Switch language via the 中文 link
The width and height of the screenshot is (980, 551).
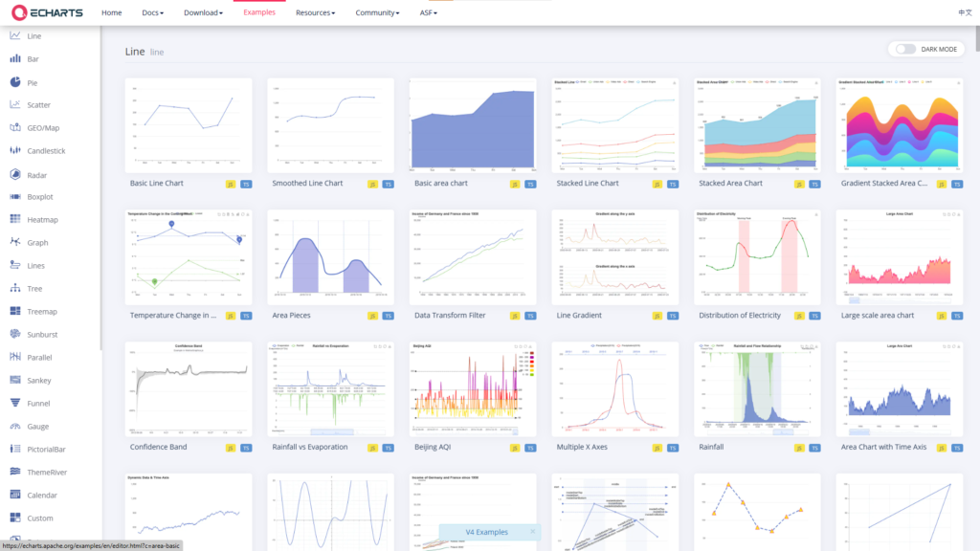pos(965,13)
